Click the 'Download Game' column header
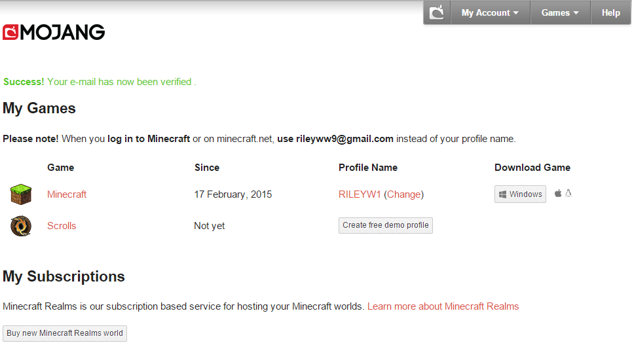Screen dimensions: 632x364 532,168
